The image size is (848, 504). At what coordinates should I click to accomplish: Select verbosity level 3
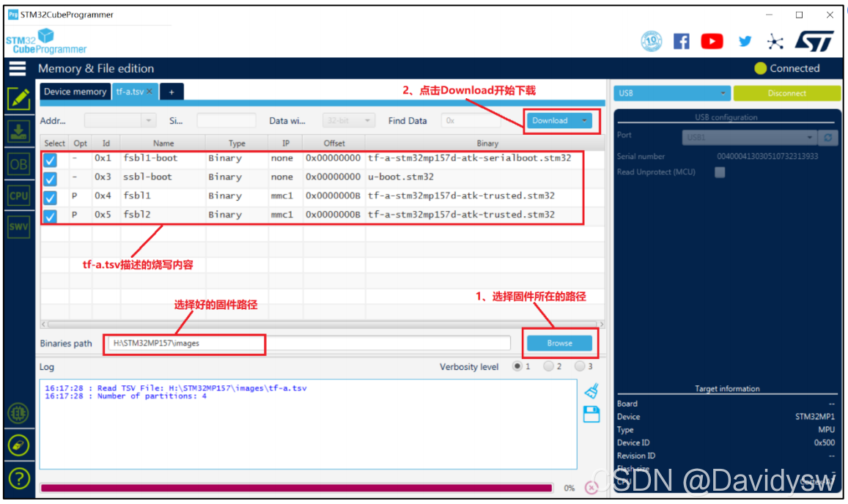point(580,366)
